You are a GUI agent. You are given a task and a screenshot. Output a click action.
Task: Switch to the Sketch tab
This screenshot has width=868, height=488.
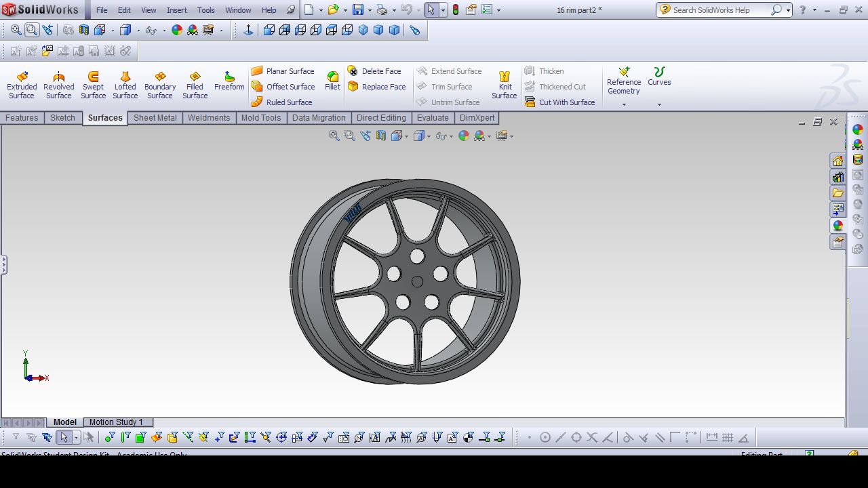point(62,118)
